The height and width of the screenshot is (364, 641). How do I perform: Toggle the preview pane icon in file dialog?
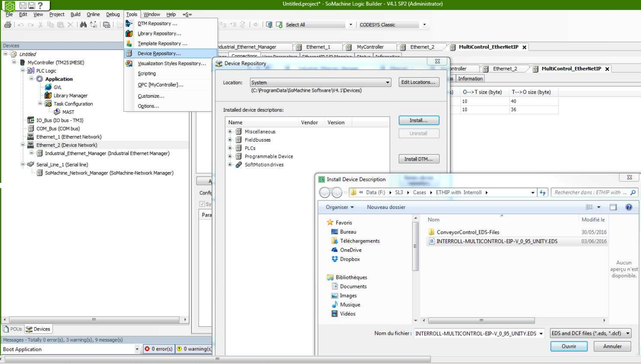click(613, 207)
